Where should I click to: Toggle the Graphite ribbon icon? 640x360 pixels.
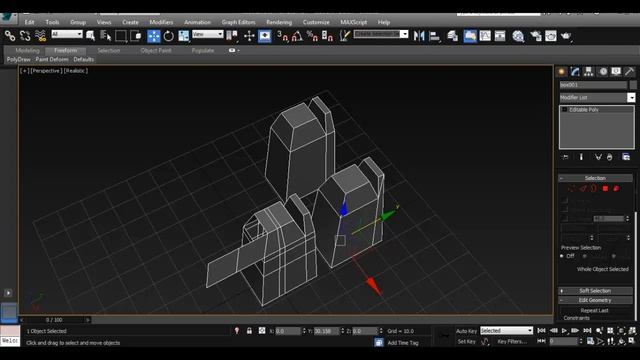click(470, 36)
